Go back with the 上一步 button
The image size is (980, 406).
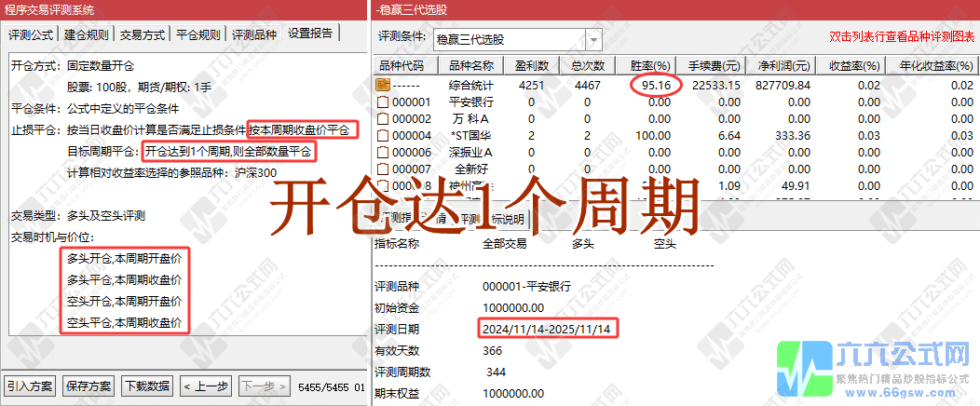tap(205, 386)
